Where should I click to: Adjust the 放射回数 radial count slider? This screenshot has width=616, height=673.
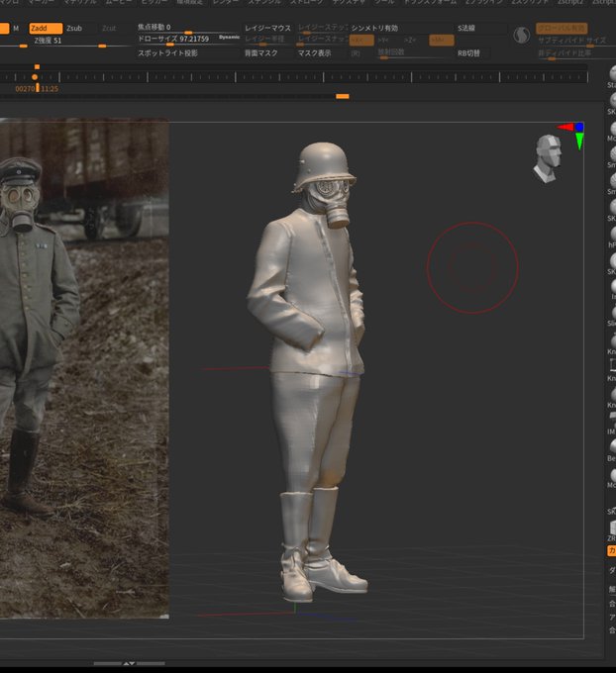(415, 53)
